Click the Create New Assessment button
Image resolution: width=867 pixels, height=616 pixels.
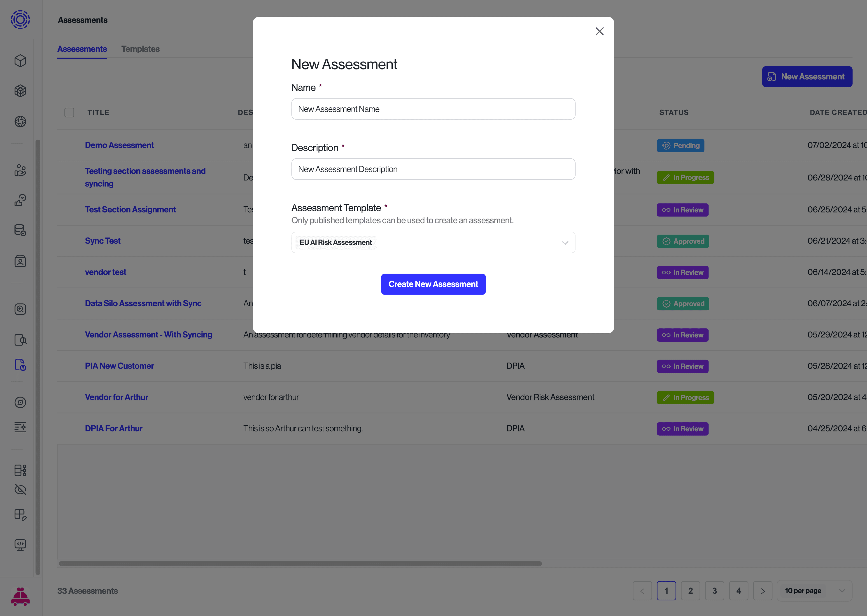point(433,284)
